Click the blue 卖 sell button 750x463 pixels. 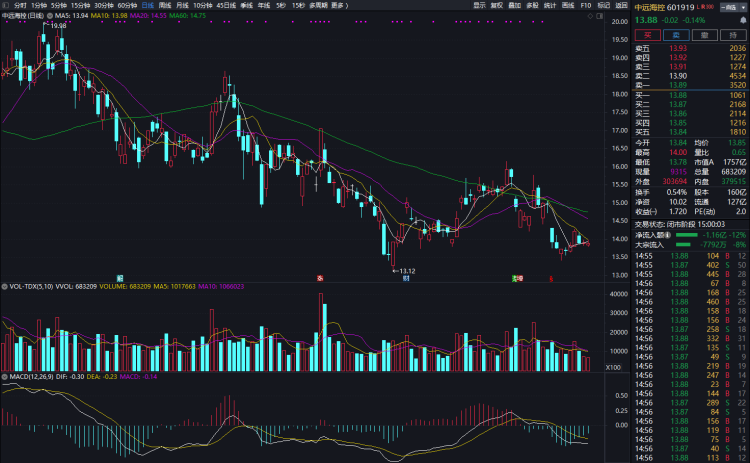[x=677, y=34]
